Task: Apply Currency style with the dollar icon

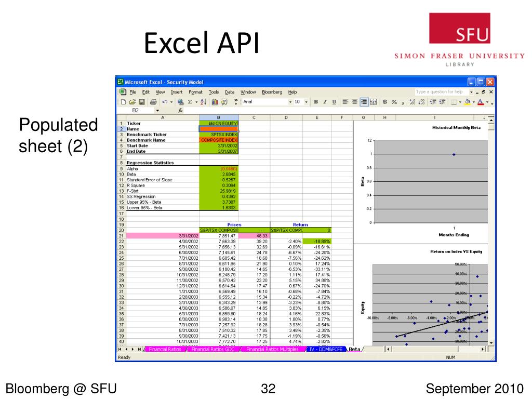Action: pyautogui.click(x=385, y=102)
